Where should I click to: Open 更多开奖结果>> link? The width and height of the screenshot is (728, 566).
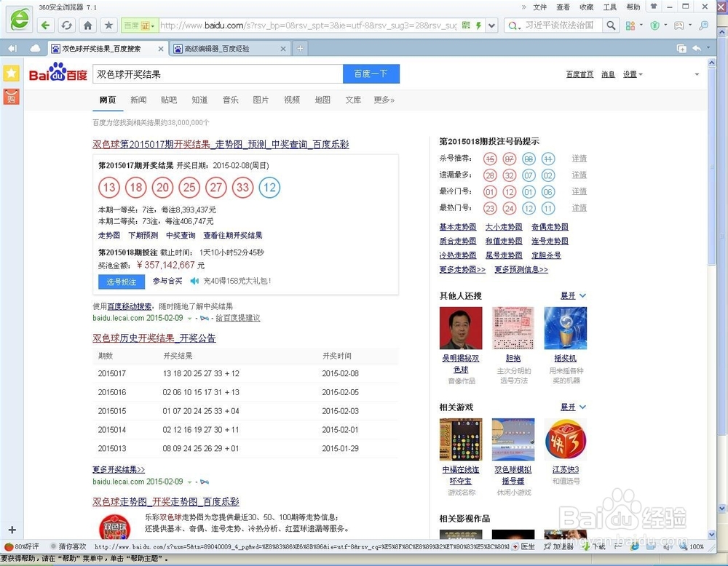pos(119,469)
